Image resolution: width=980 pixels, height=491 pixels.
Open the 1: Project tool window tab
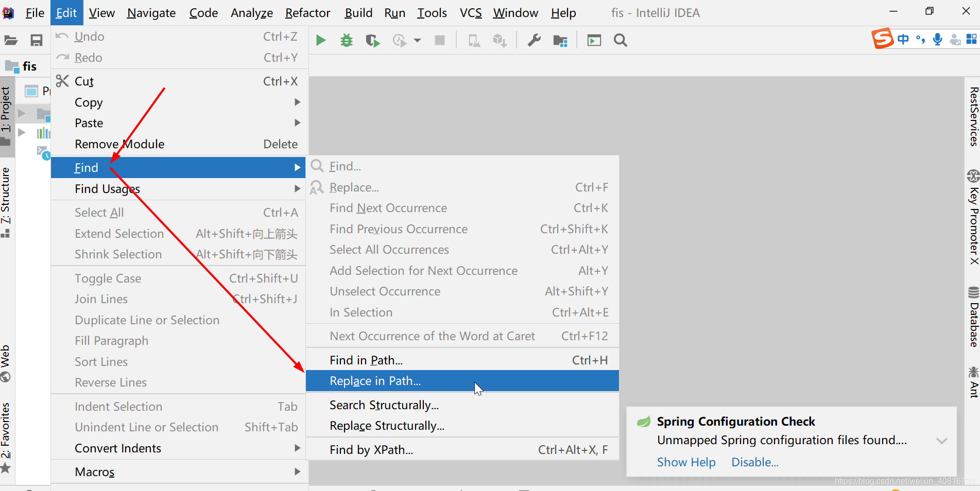tap(6, 116)
